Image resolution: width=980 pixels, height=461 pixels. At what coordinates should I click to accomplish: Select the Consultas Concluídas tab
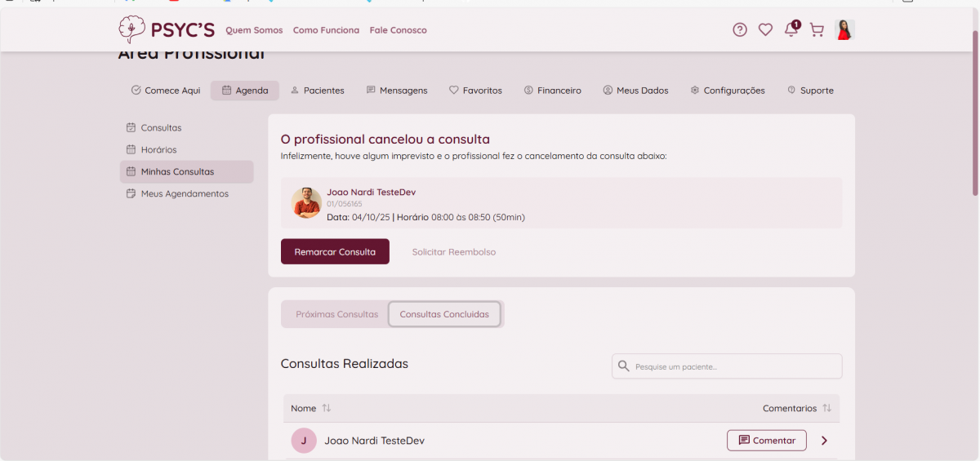pos(444,314)
